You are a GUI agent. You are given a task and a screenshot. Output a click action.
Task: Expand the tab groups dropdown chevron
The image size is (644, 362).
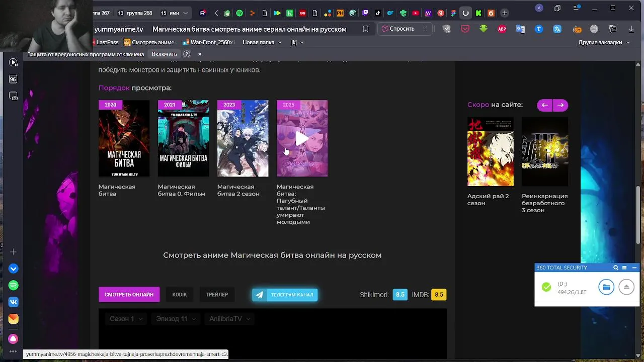(x=186, y=13)
